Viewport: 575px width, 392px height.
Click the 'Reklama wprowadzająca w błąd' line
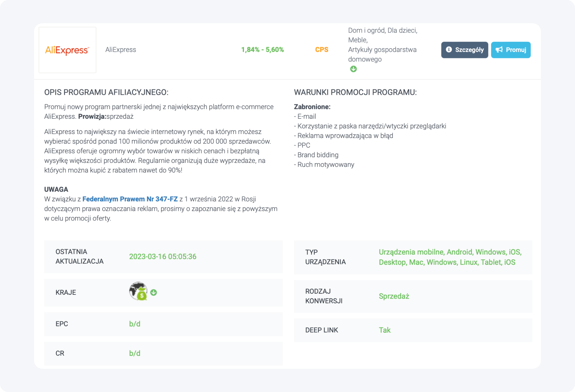pyautogui.click(x=344, y=136)
